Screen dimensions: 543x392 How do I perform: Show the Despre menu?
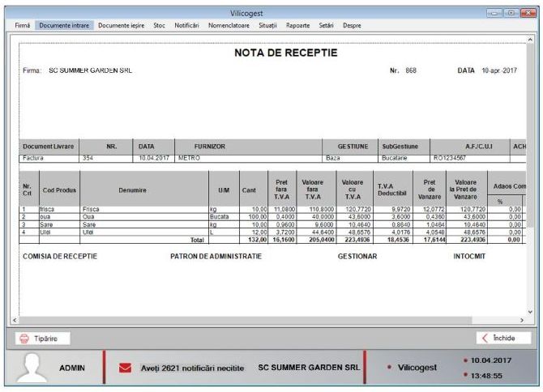352,26
